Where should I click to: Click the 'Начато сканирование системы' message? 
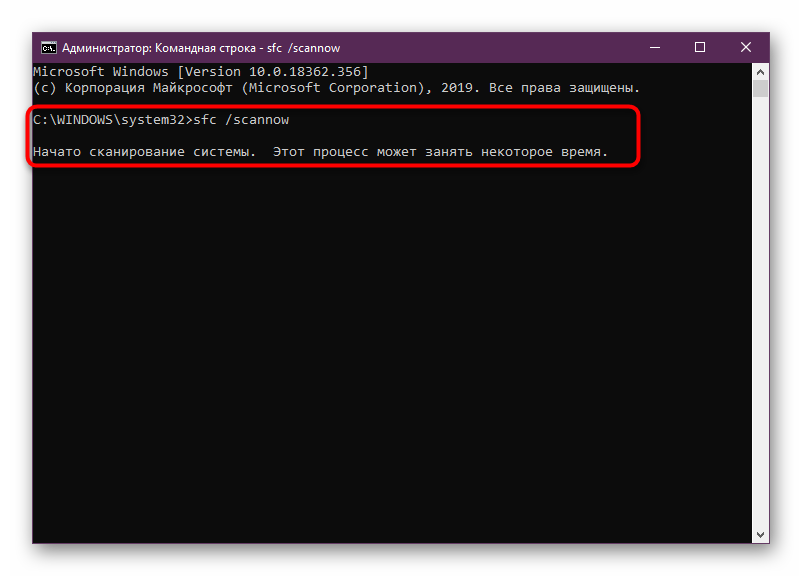(140, 152)
